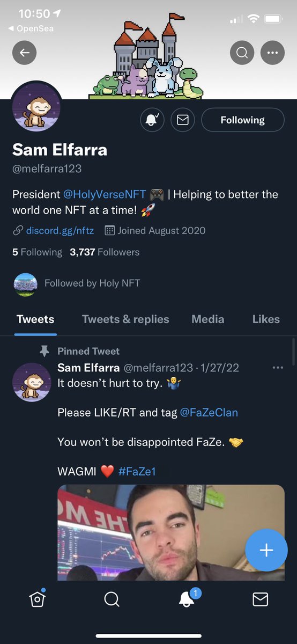
Task: Toggle the Following button
Action: tap(243, 120)
